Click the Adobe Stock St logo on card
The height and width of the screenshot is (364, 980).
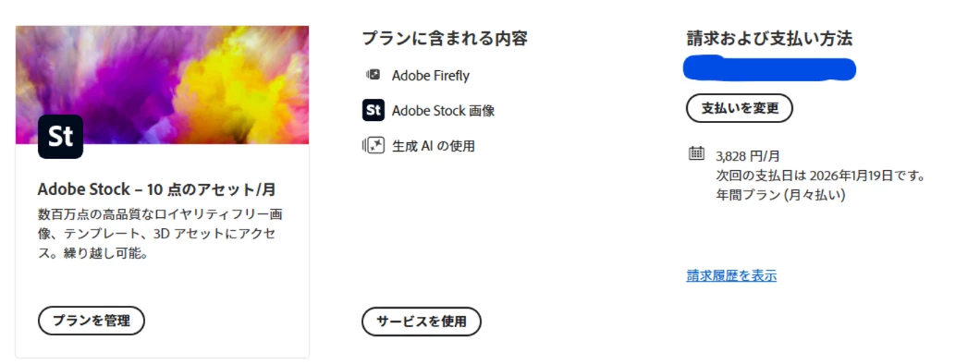61,137
